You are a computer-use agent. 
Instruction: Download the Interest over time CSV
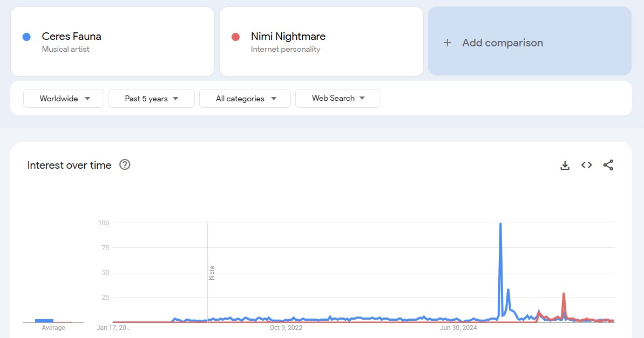[x=565, y=165]
